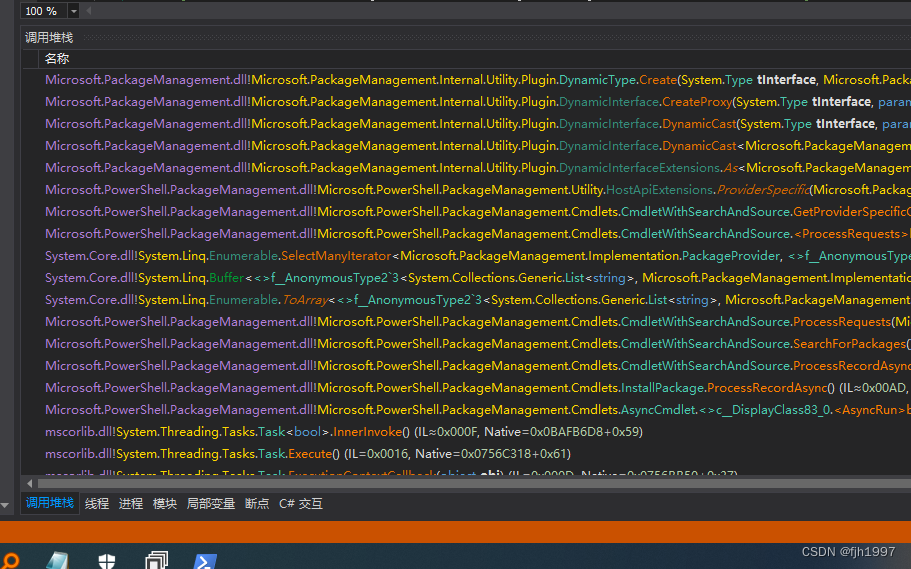Open the tilted blue document taskbar icon

pyautogui.click(x=56, y=560)
